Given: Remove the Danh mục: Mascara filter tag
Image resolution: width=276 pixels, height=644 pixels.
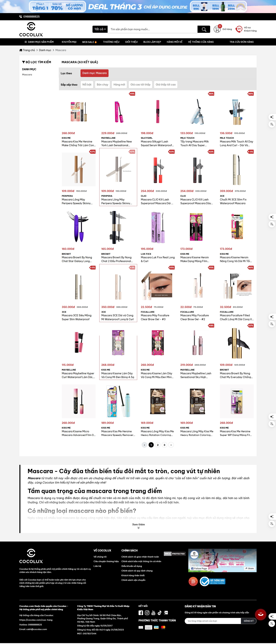Looking at the screenshot, I should 94,73.
